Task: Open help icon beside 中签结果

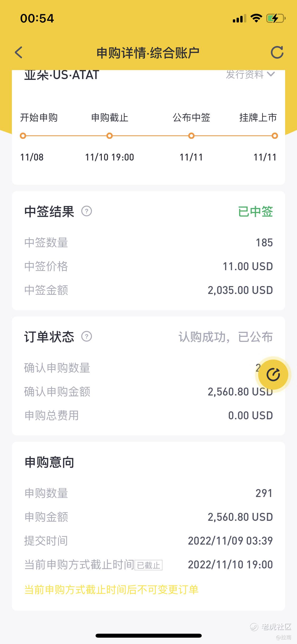Action: tap(87, 211)
